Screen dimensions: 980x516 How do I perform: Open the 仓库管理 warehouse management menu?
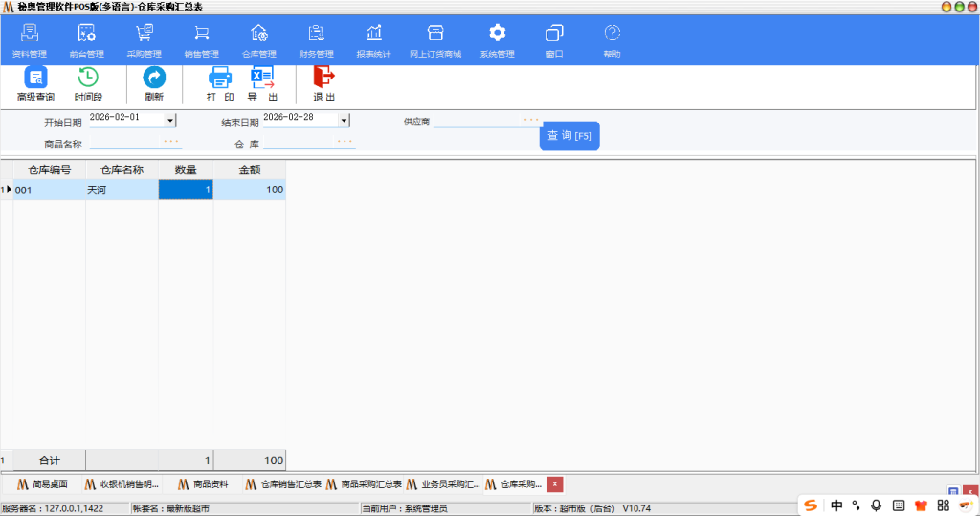coord(258,40)
